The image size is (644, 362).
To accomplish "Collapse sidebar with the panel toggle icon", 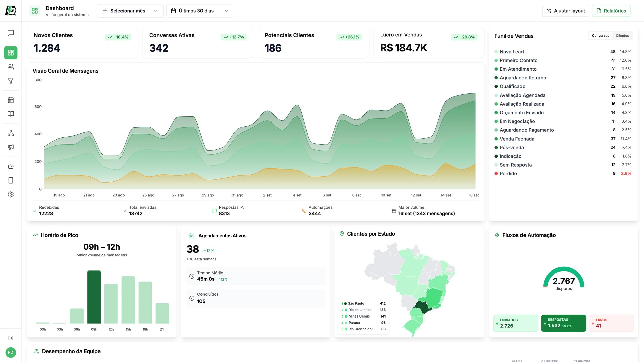I will tap(11, 338).
